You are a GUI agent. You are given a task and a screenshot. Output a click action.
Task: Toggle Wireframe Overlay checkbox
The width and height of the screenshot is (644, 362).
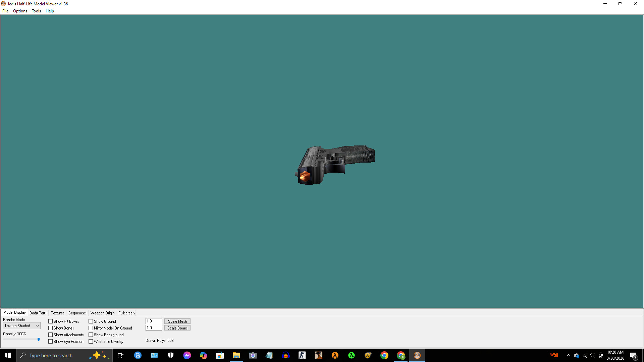[x=91, y=342]
